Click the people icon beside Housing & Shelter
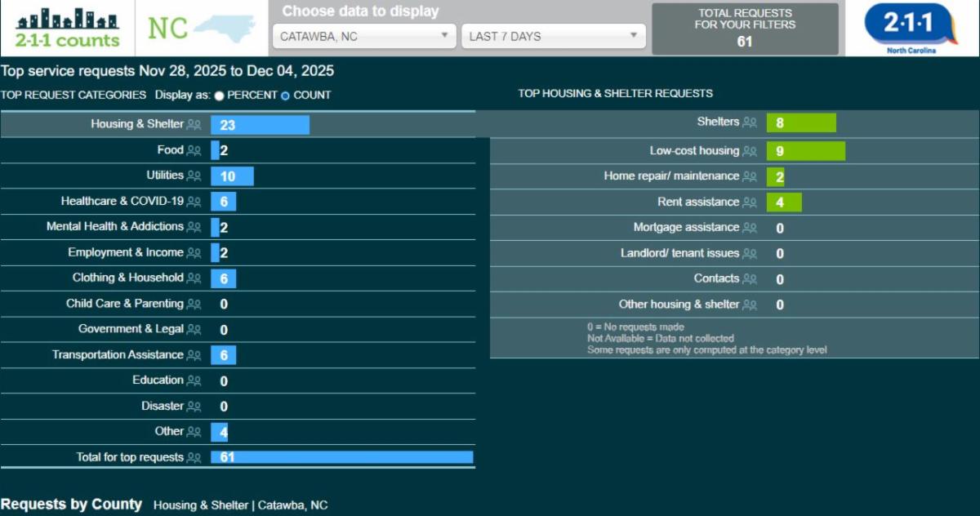Viewport: 980px width, 516px height. (x=194, y=125)
